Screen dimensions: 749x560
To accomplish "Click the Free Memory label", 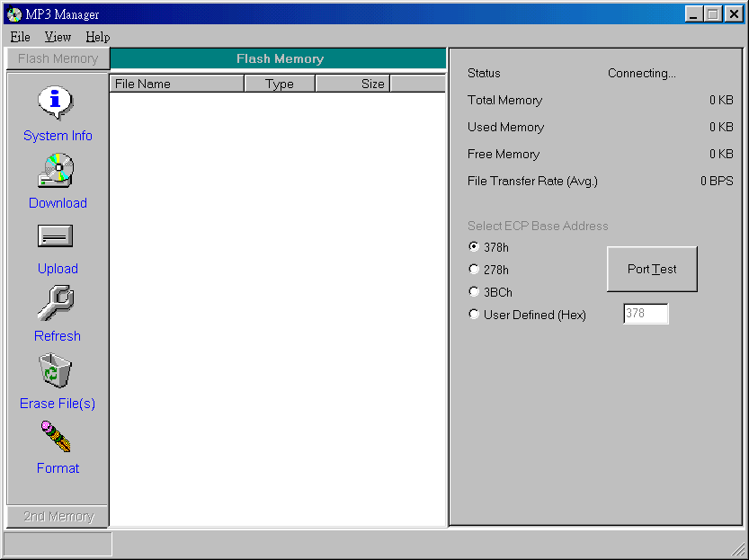I will (x=504, y=154).
